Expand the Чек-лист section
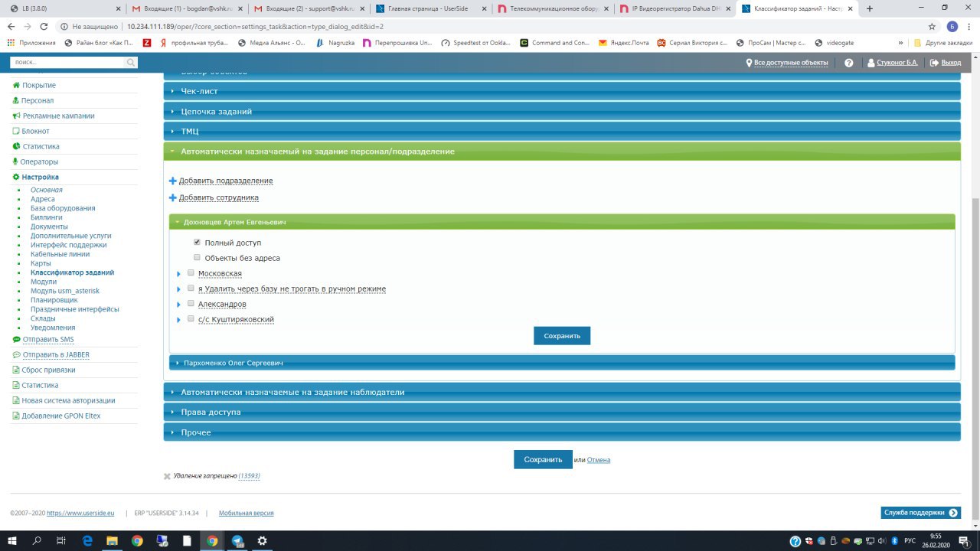 (562, 91)
